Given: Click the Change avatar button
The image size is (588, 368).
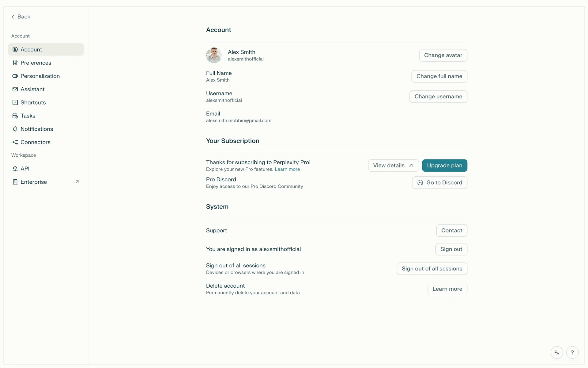Looking at the screenshot, I should 443,55.
